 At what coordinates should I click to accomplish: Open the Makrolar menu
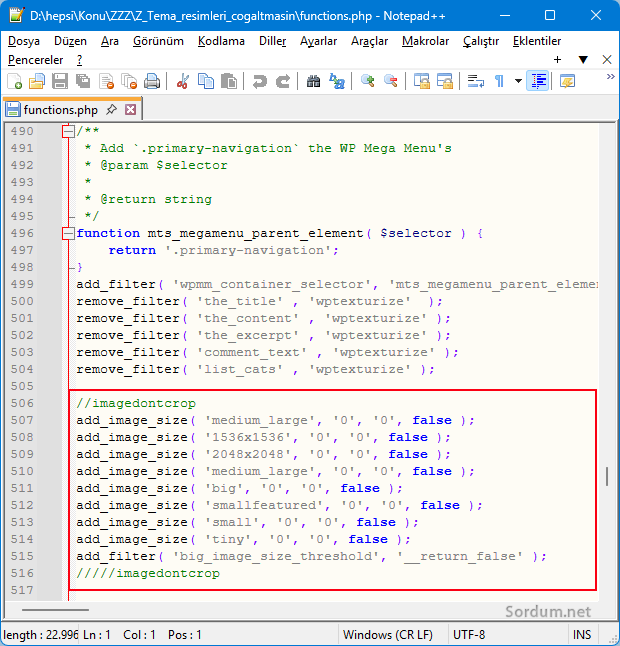coord(426,41)
